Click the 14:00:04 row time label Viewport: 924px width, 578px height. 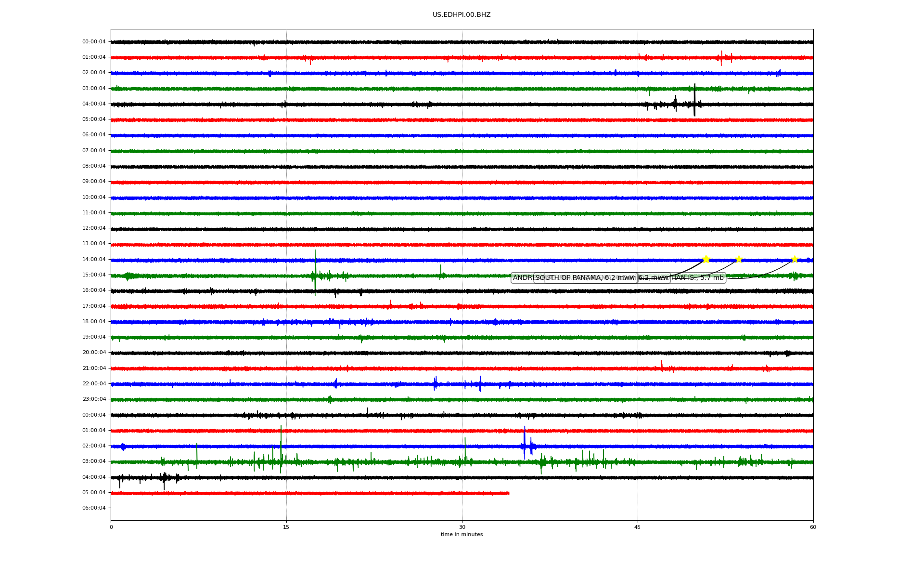click(x=94, y=260)
